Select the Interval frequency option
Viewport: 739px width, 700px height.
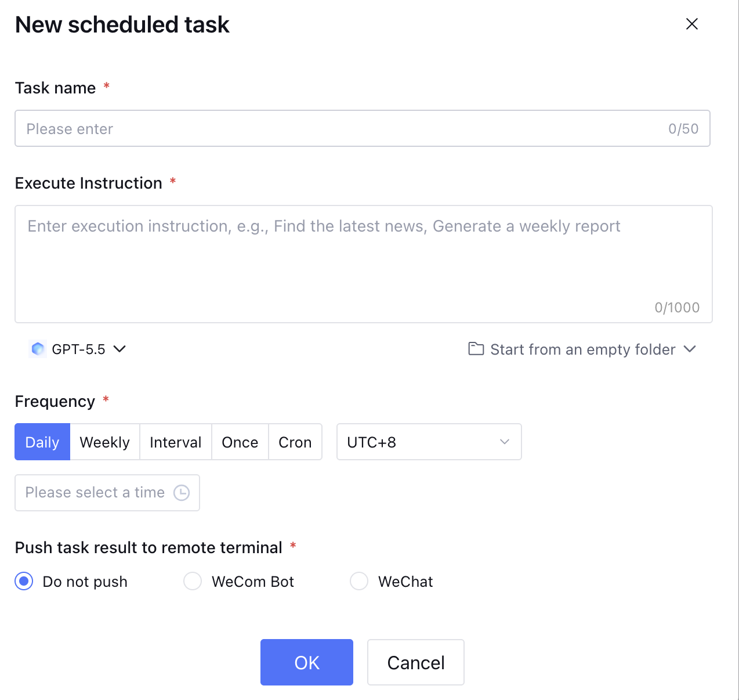176,442
